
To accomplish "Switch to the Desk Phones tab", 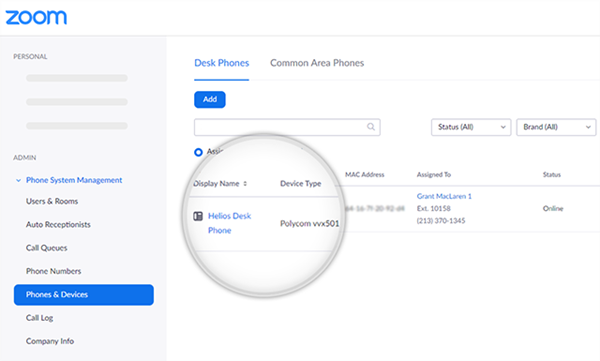I will (x=222, y=63).
